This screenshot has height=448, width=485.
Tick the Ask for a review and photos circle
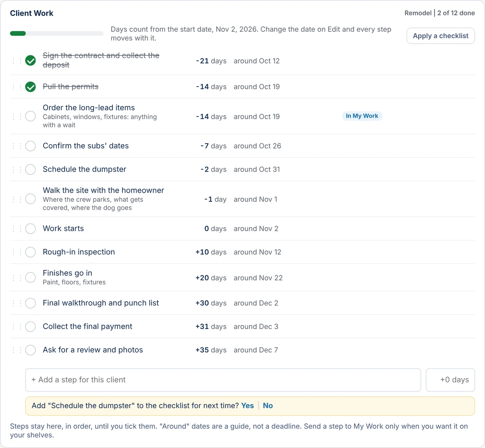pos(30,350)
